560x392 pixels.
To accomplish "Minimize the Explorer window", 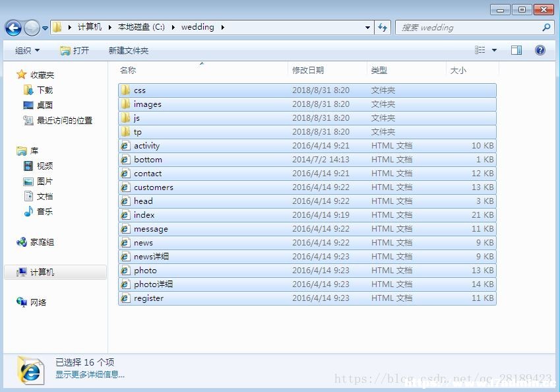I will 500,10.
